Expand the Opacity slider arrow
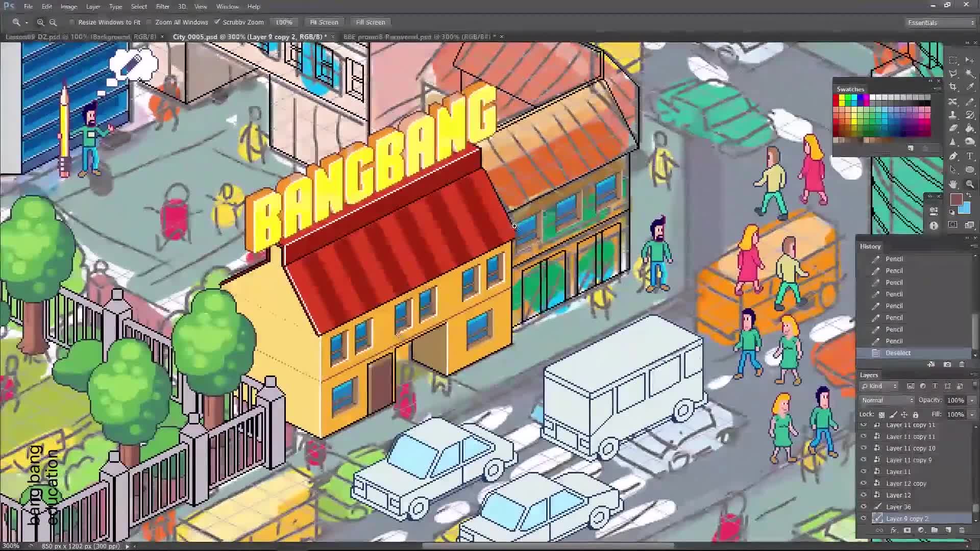 pos(972,400)
